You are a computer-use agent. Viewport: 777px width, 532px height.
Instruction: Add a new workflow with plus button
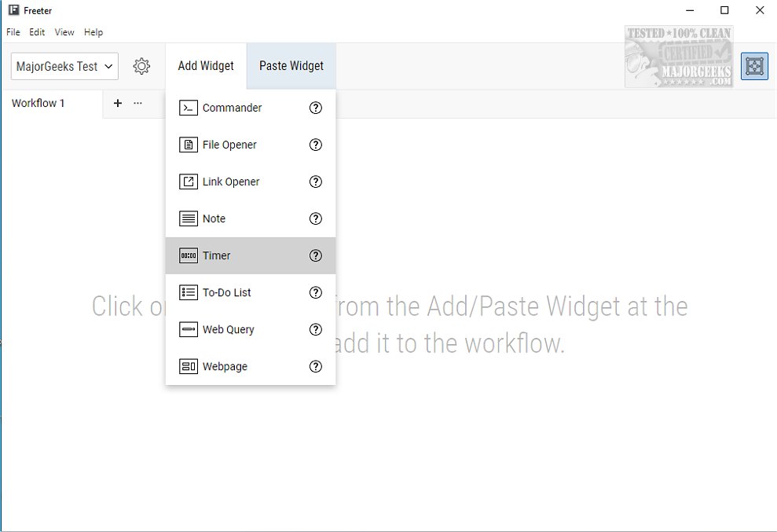pyautogui.click(x=118, y=103)
